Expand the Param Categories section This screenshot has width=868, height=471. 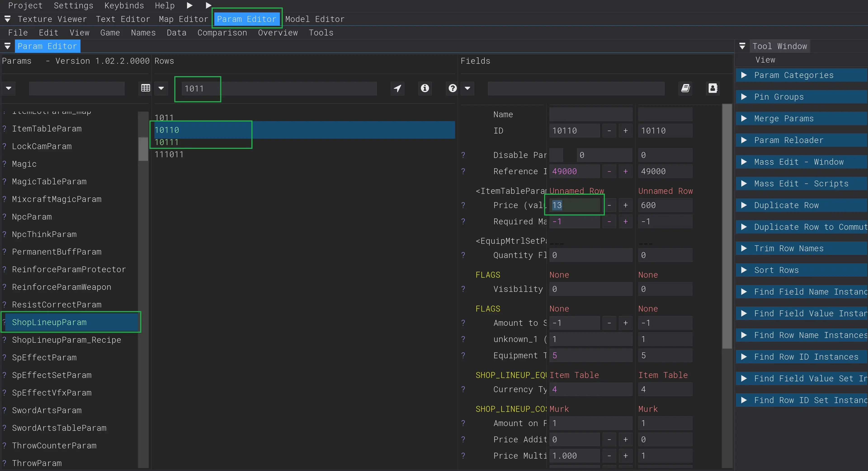pos(744,75)
